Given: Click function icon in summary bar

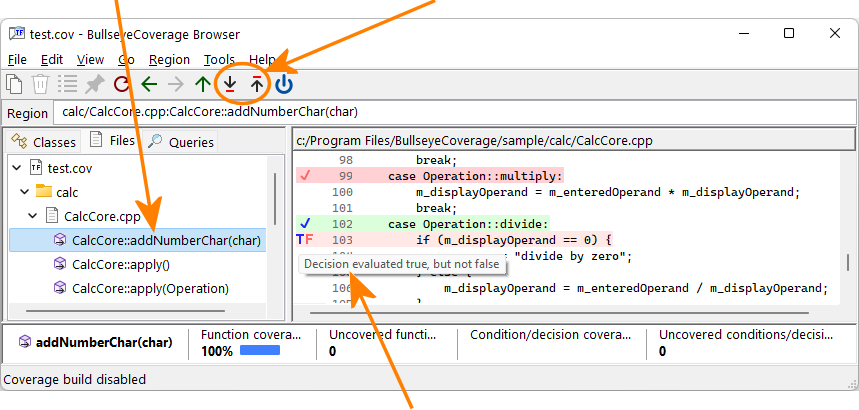Looking at the screenshot, I should click(x=25, y=343).
